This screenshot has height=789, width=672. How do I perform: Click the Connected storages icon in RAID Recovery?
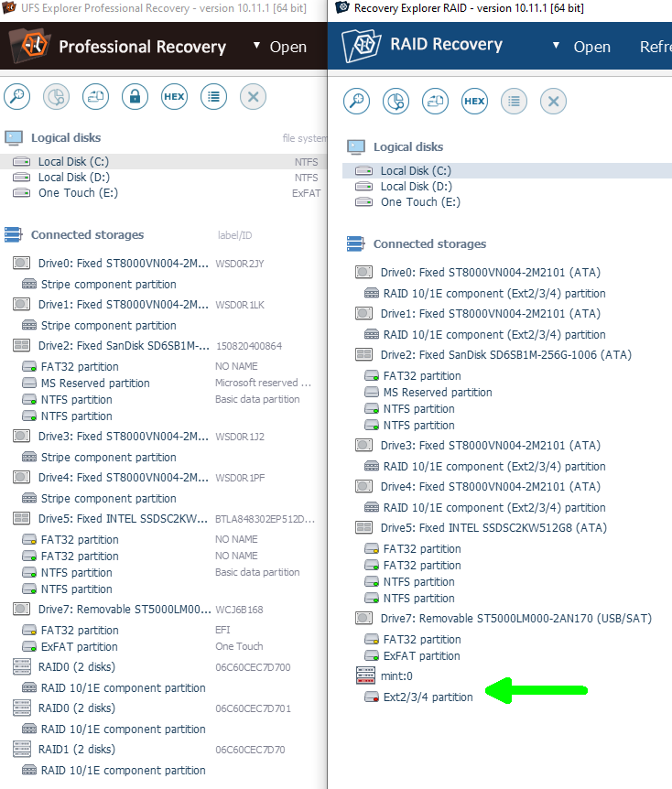pos(355,243)
